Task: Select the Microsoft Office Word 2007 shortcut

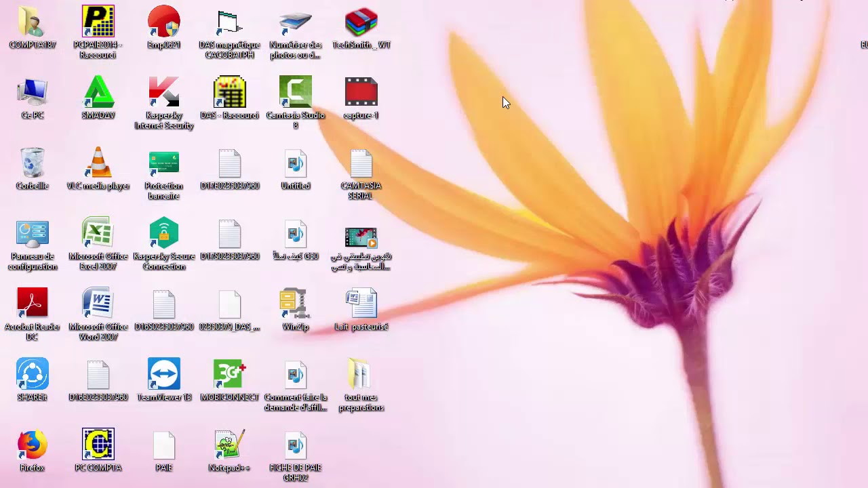Action: coord(98,304)
